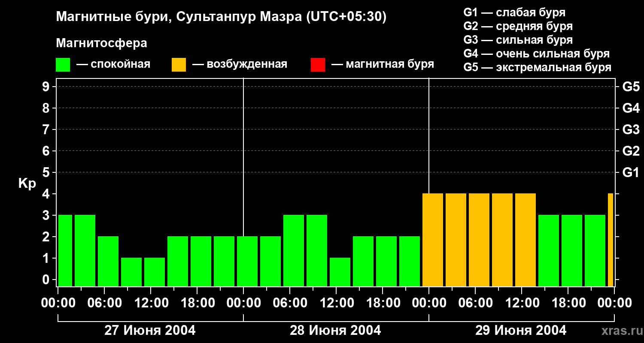Select the red 'магнитная буря' legend swatch
The image size is (644, 343).
318,65
